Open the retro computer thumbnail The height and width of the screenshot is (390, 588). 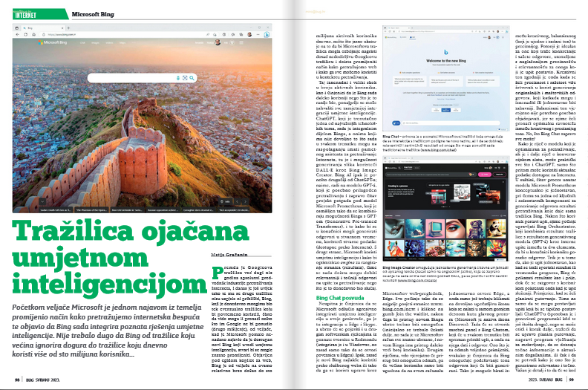point(435,229)
